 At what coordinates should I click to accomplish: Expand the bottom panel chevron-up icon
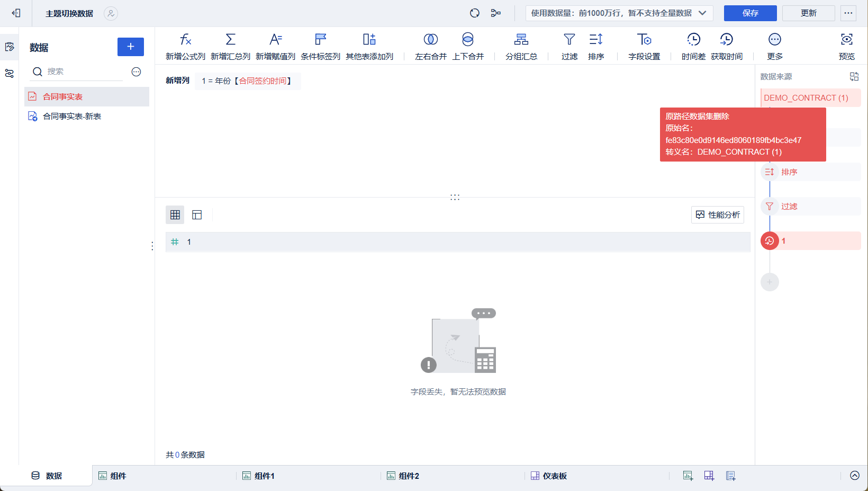(855, 476)
